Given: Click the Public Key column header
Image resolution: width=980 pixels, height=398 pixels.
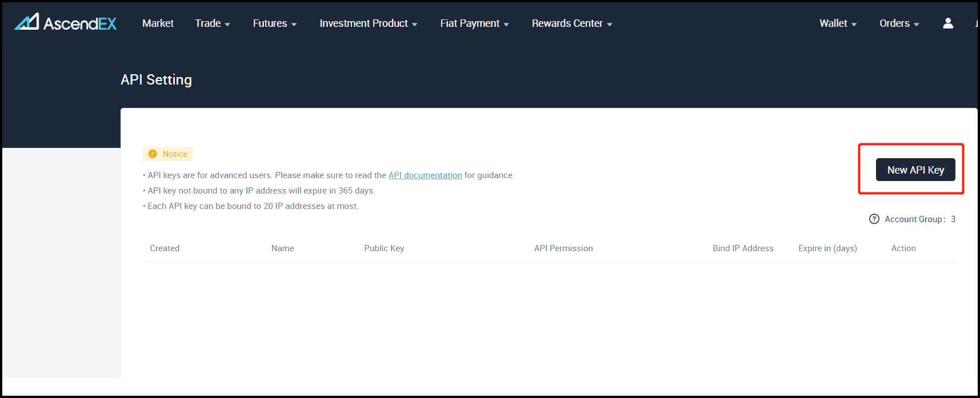Looking at the screenshot, I should (384, 248).
